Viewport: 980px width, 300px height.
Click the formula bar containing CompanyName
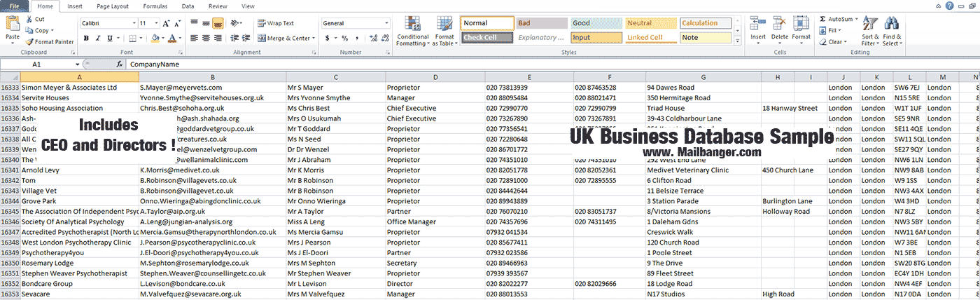point(553,64)
